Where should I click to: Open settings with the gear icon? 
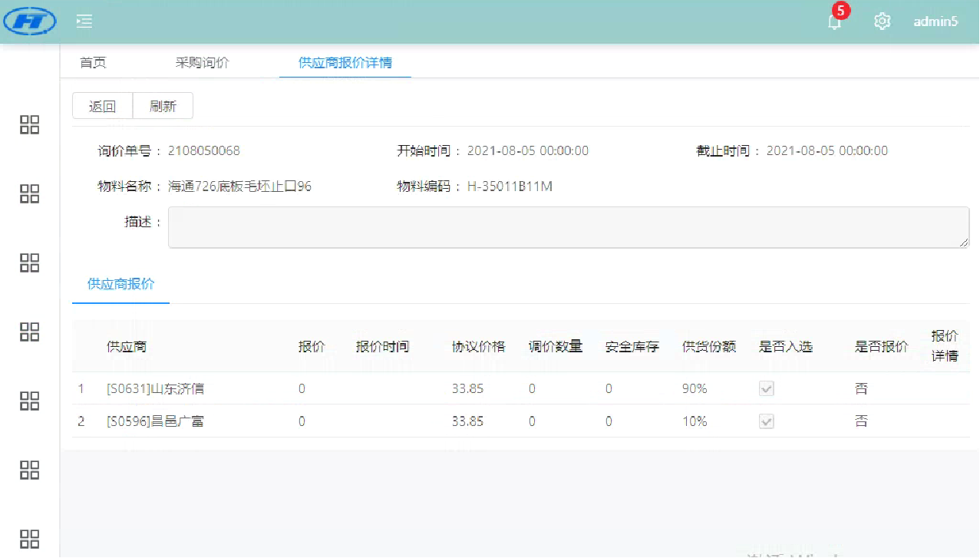point(883,21)
